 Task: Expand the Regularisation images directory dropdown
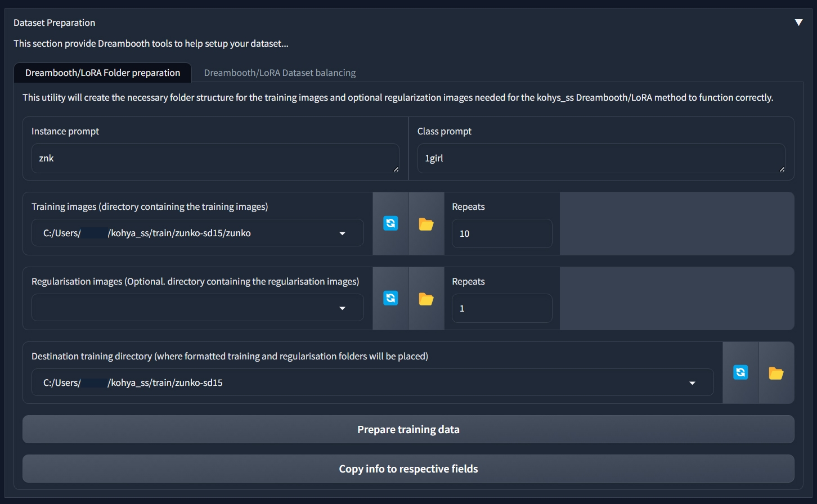coord(342,308)
